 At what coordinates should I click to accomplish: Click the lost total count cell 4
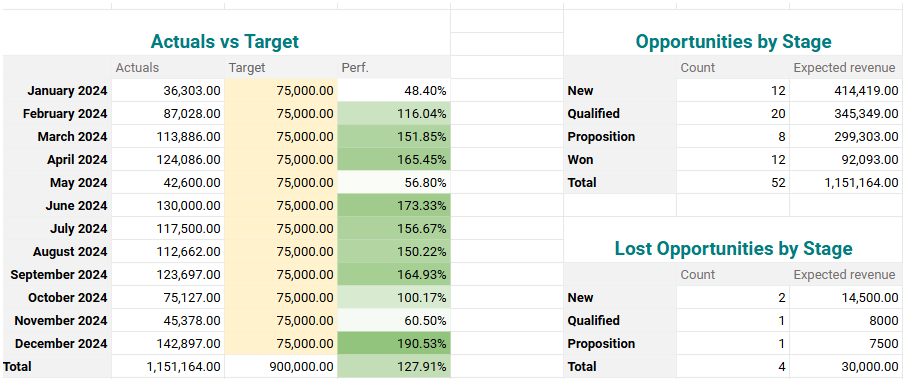(733, 367)
